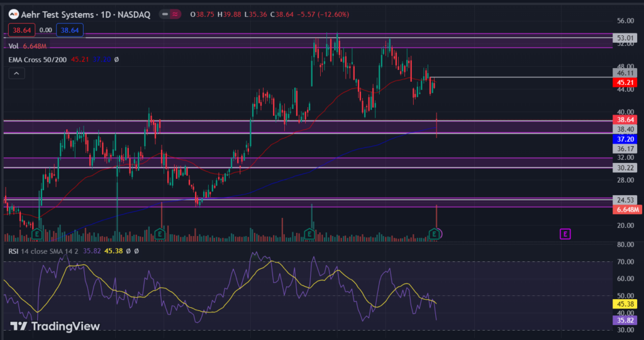Click the 30.22 price line label
The image size is (644, 340).
point(625,167)
